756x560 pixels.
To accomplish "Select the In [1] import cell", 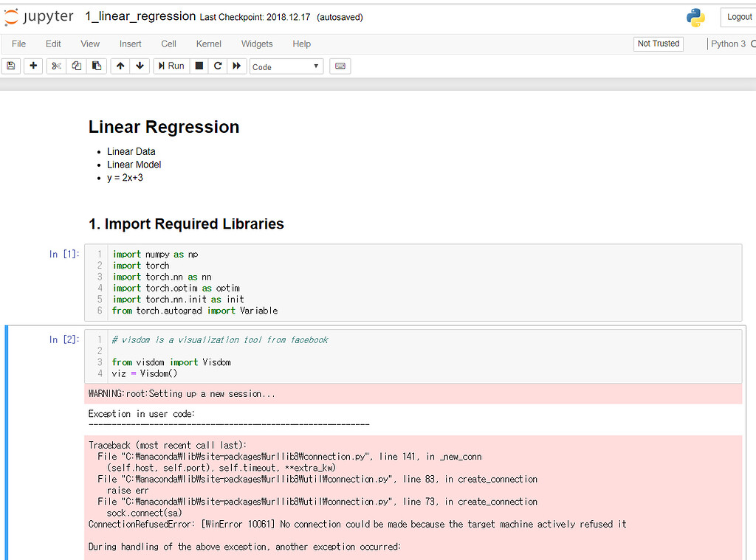I will coord(295,282).
